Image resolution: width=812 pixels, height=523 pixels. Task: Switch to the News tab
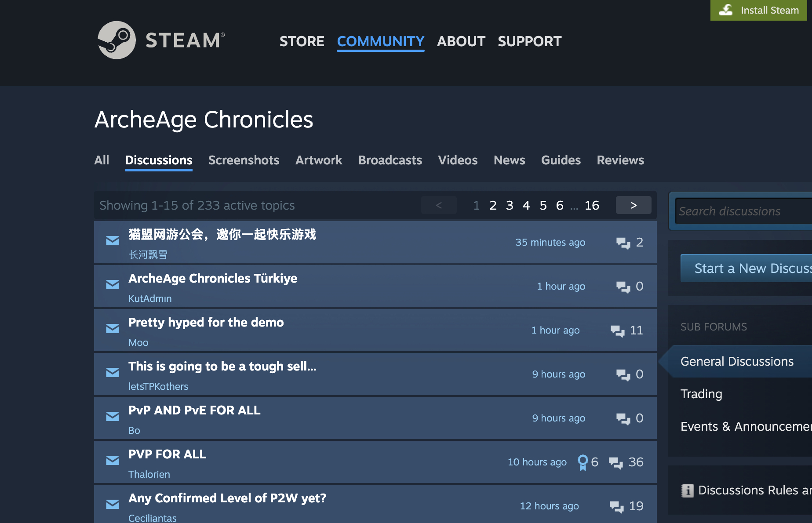click(x=510, y=160)
